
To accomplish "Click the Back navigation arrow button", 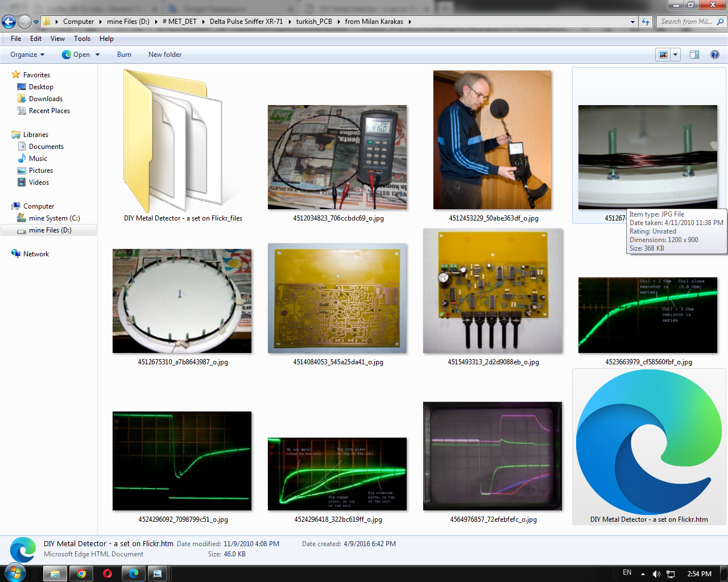I will pos(9,22).
